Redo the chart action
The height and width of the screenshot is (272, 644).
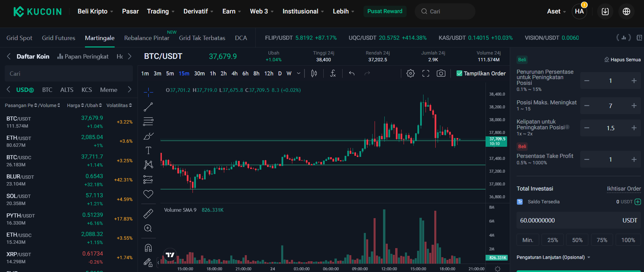(x=367, y=73)
